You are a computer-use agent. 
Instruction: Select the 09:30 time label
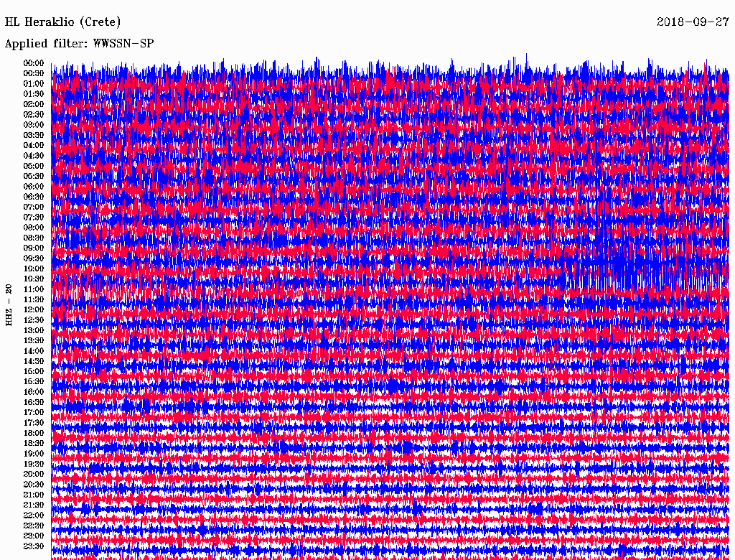tap(33, 258)
